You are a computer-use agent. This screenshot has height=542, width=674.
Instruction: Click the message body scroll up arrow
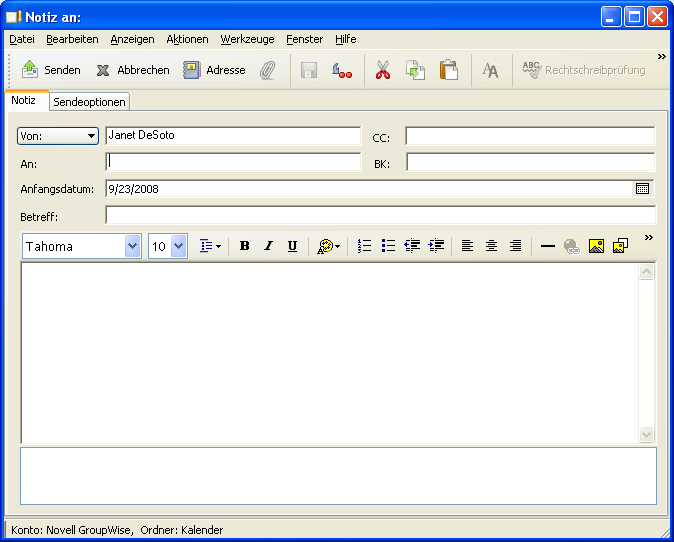tap(646, 272)
